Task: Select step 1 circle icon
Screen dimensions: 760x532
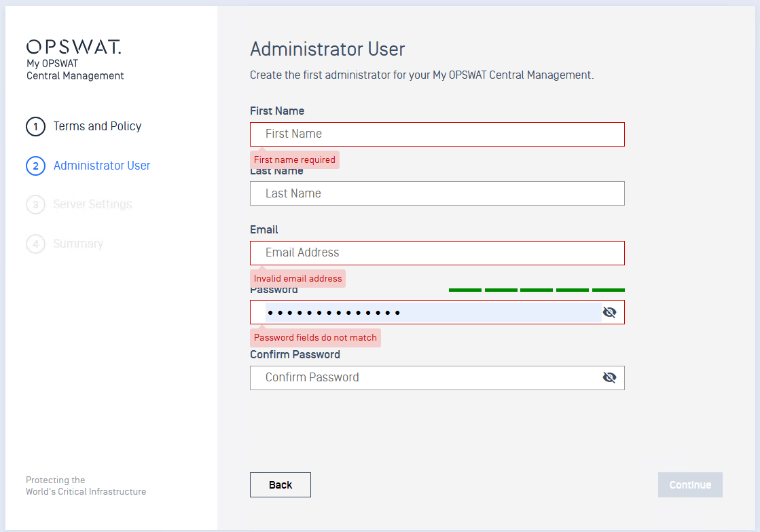Action: click(x=35, y=127)
